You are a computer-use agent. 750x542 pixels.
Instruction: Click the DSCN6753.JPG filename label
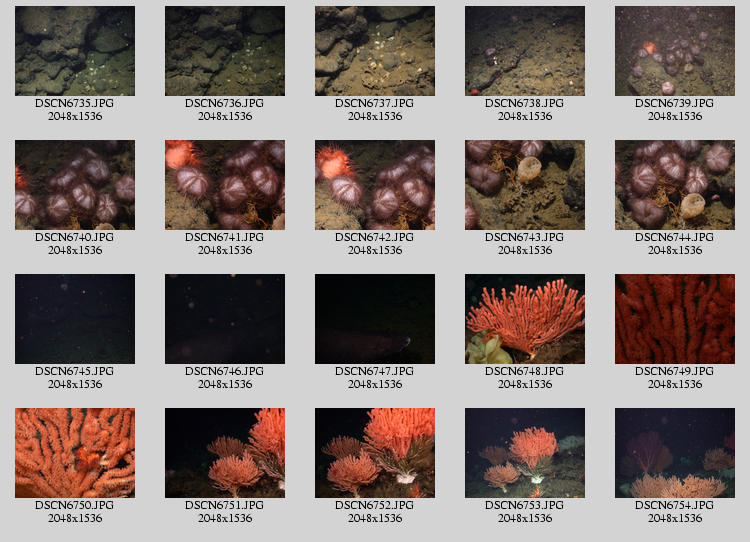coord(525,505)
